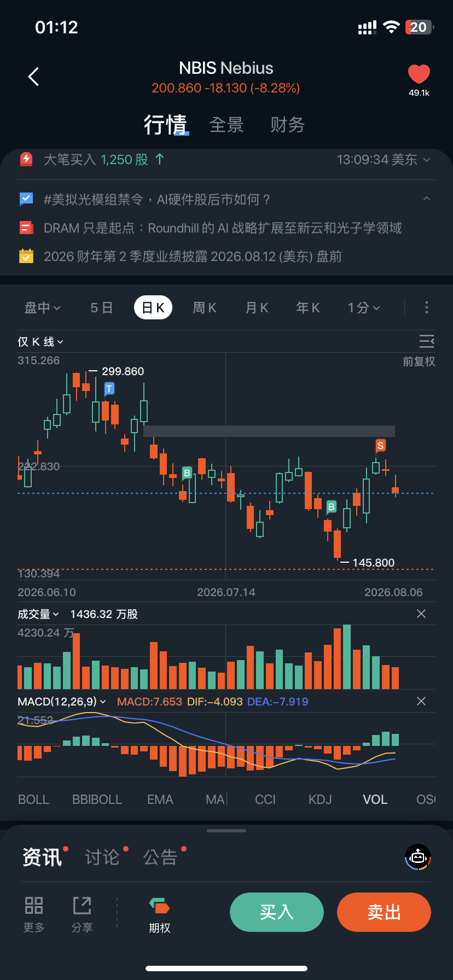Tap the 145.800 low price label

374,563
